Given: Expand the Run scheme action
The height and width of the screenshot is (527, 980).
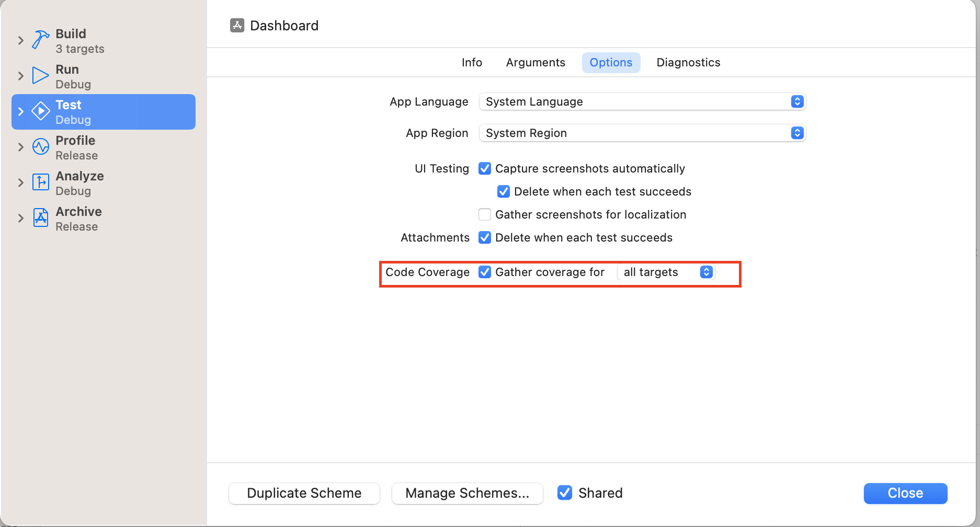Looking at the screenshot, I should click(x=21, y=76).
